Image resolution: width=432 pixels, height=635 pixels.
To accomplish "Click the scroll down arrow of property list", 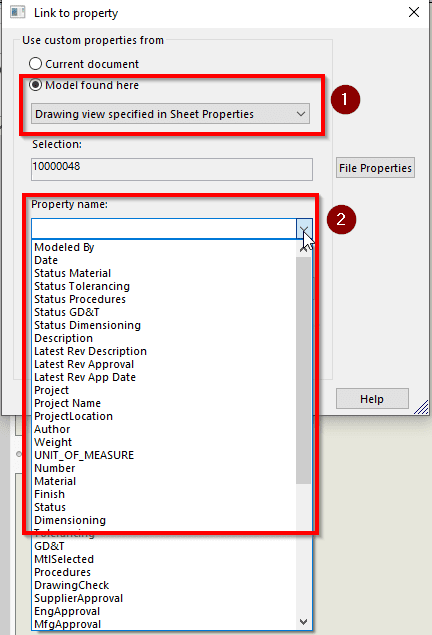I will pos(303,622).
